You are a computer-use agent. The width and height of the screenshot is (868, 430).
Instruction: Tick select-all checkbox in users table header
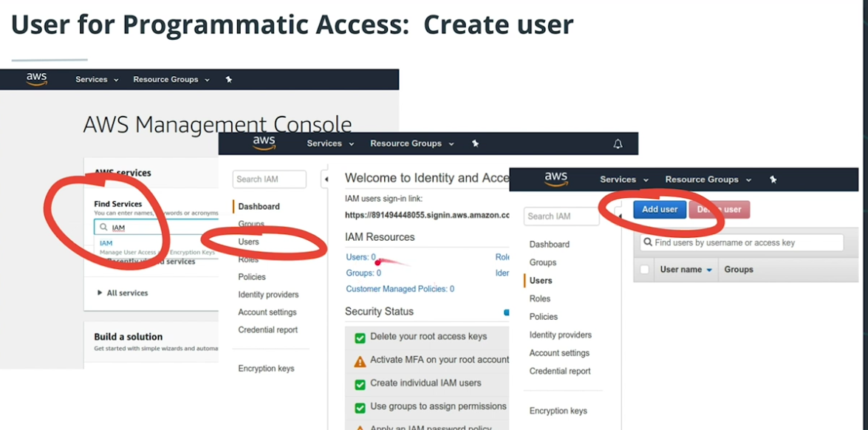coord(644,270)
